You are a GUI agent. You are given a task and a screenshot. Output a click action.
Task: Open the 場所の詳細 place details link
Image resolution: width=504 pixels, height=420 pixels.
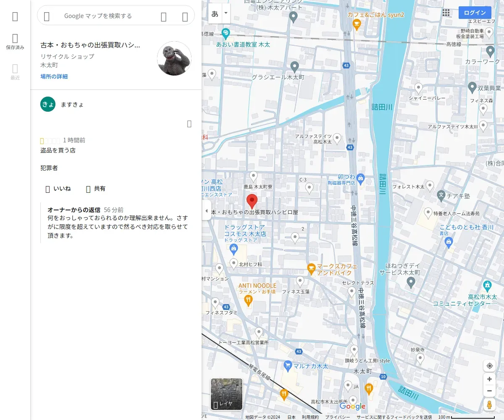tap(54, 76)
